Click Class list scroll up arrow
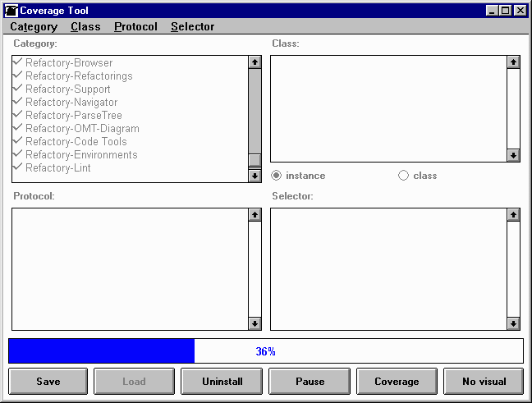Screen dimensions: 532x403 pos(513,62)
